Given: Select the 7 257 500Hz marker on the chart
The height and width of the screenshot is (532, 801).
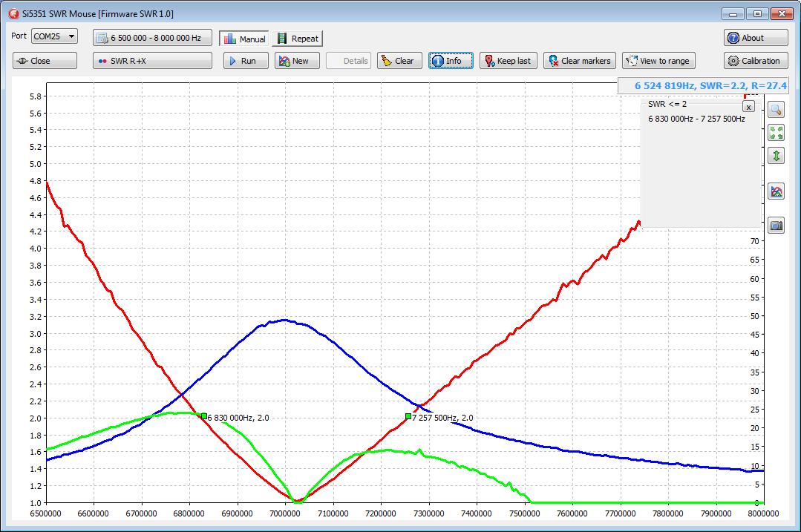Looking at the screenshot, I should click(408, 416).
